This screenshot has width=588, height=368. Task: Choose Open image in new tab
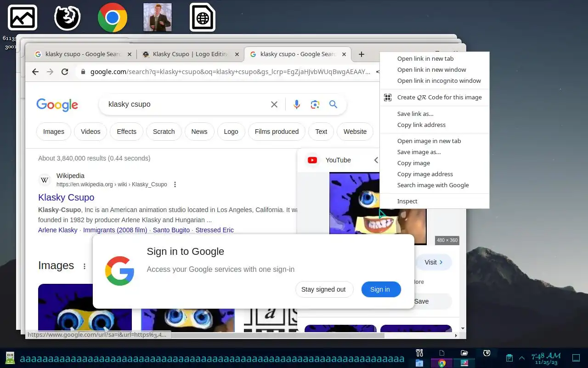click(435, 141)
